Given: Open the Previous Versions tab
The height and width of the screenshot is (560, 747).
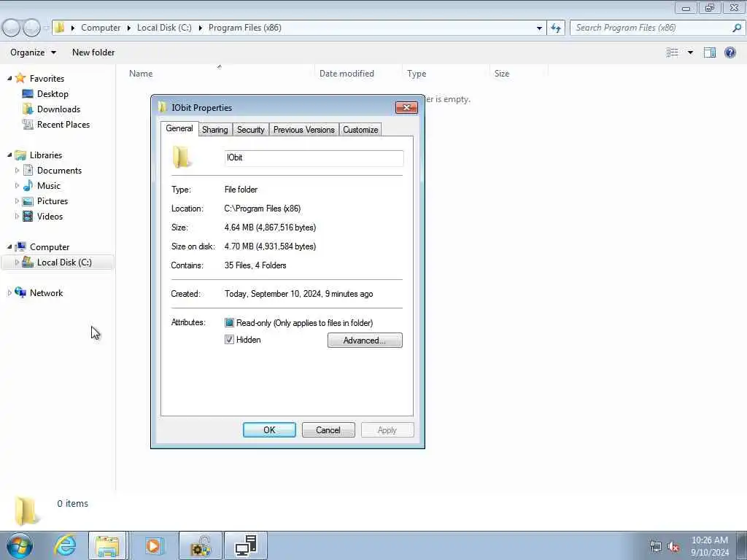Looking at the screenshot, I should (304, 130).
